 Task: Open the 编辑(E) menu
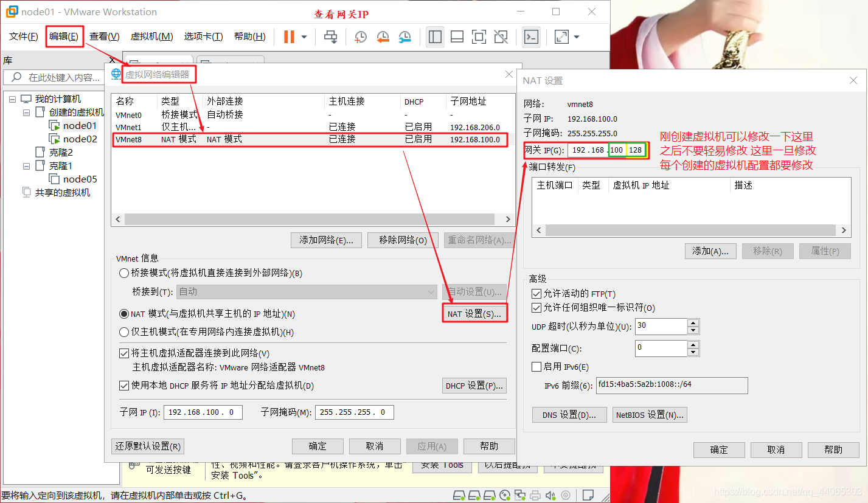[x=64, y=36]
